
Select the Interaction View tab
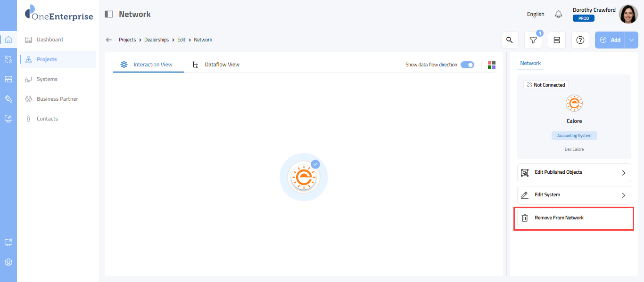(x=153, y=64)
